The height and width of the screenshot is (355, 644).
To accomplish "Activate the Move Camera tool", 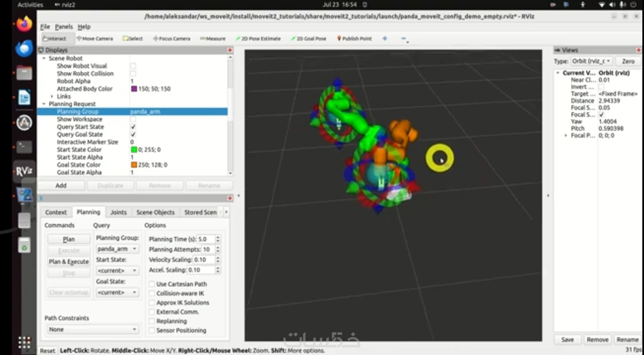I will coord(95,38).
